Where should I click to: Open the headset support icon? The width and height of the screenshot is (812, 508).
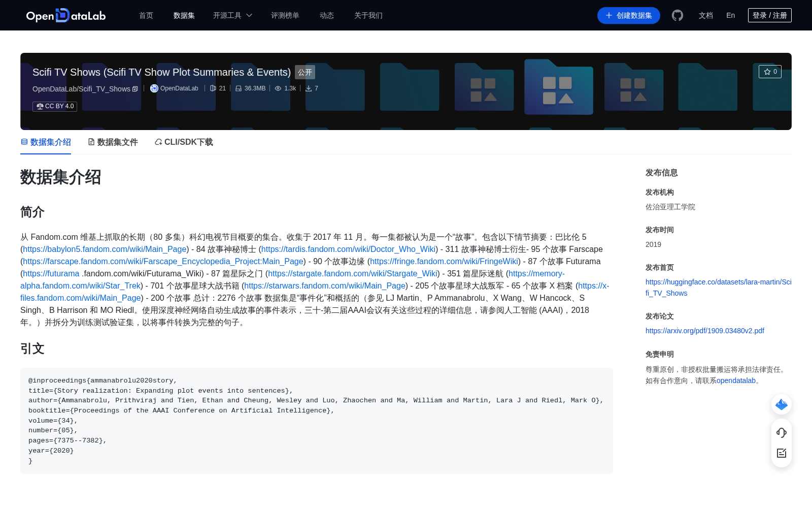coord(782,433)
